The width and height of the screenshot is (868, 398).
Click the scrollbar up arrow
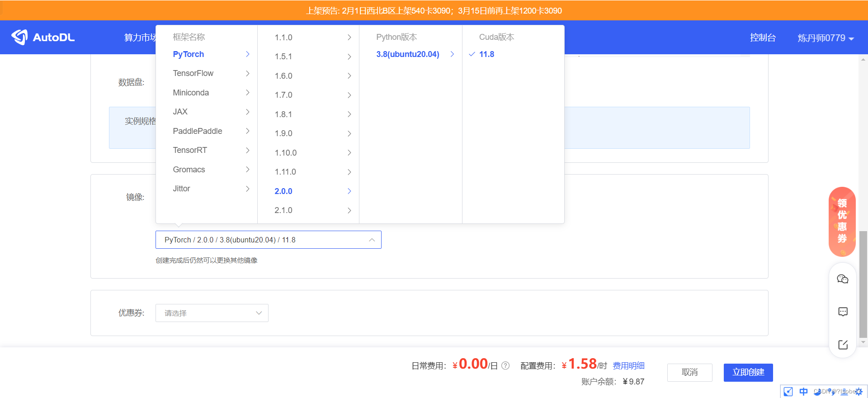coord(863,59)
